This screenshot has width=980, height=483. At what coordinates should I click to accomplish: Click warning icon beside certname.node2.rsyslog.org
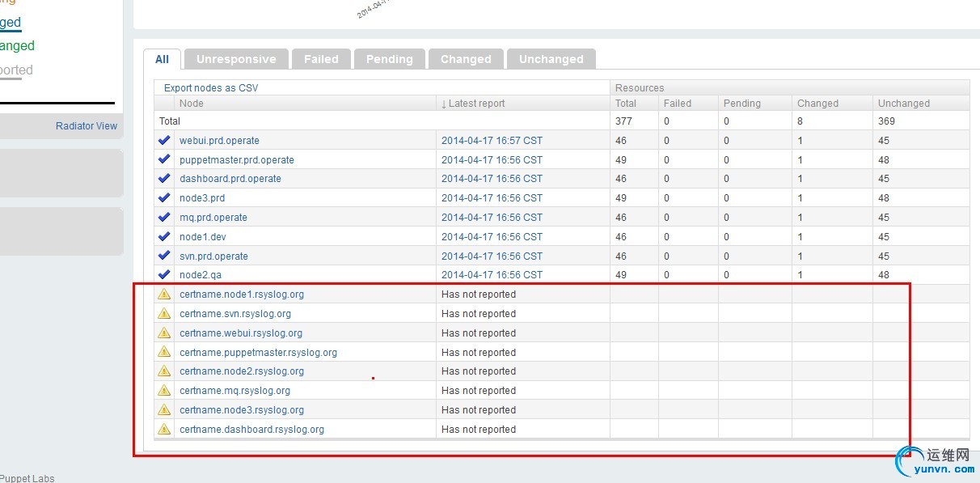[164, 371]
